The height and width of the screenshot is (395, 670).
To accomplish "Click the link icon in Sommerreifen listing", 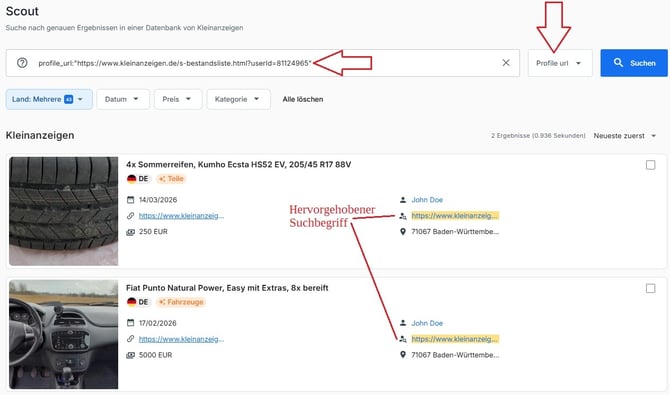I will tap(130, 215).
